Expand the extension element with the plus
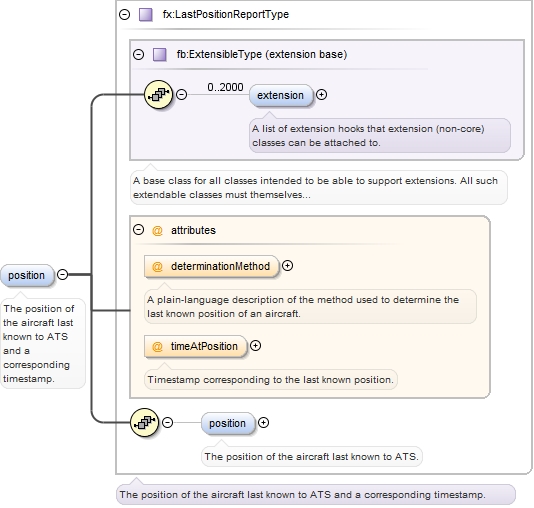The width and height of the screenshot is (534, 508). pyautogui.click(x=321, y=94)
